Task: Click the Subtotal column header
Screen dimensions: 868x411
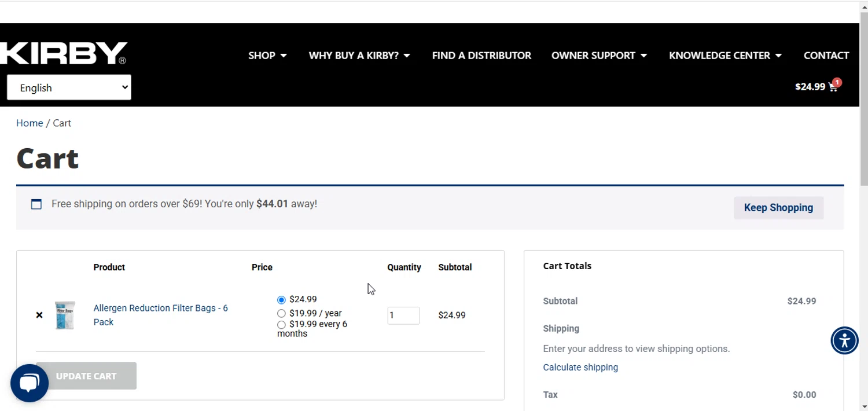Action: [455, 267]
